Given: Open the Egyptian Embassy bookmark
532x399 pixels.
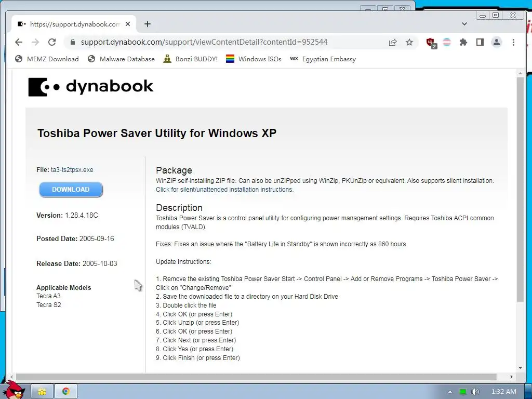Looking at the screenshot, I should click(323, 59).
